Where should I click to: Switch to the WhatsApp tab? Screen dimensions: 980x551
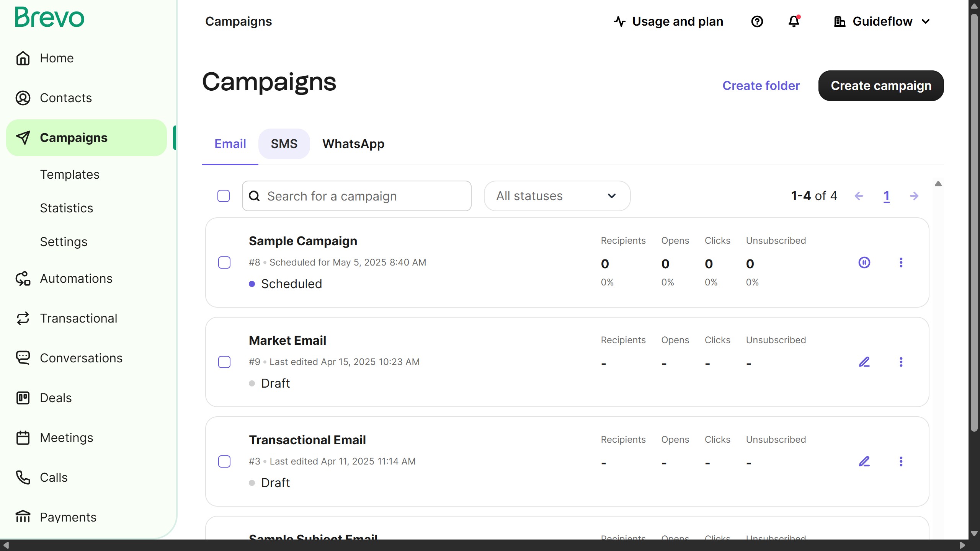(353, 144)
